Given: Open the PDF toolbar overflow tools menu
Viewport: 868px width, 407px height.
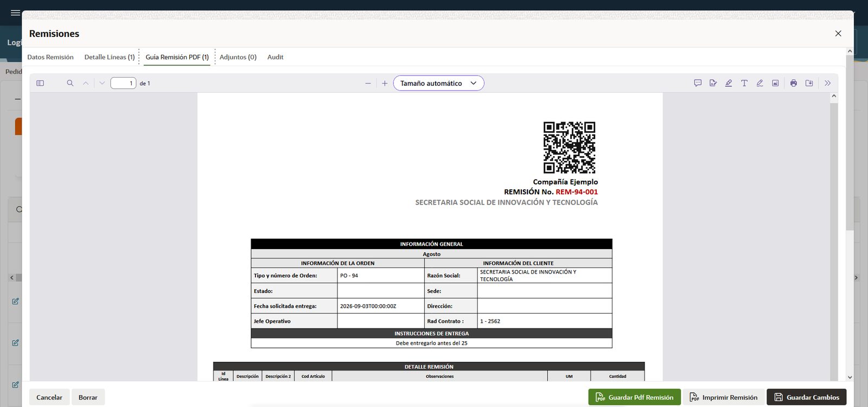Looking at the screenshot, I should pyautogui.click(x=827, y=83).
